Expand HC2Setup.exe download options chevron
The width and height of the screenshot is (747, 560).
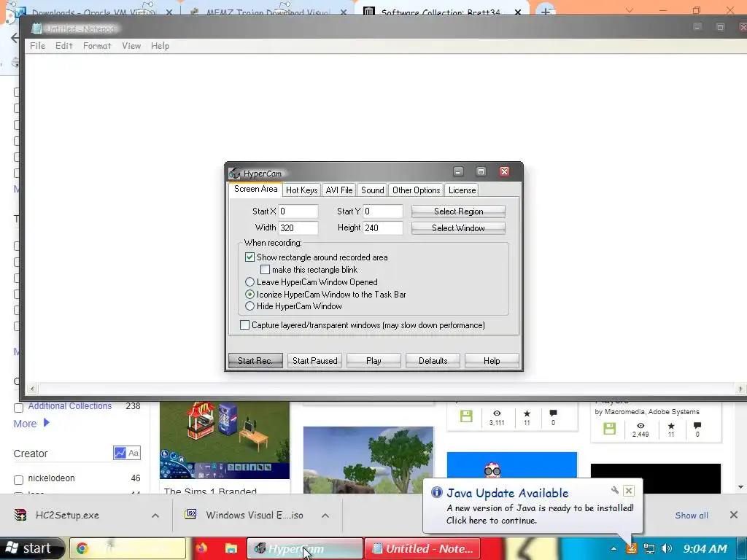click(x=155, y=516)
